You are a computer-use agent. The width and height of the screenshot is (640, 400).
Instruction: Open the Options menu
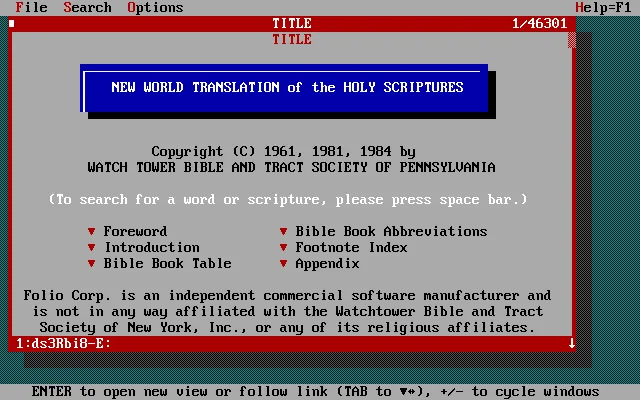(x=155, y=8)
